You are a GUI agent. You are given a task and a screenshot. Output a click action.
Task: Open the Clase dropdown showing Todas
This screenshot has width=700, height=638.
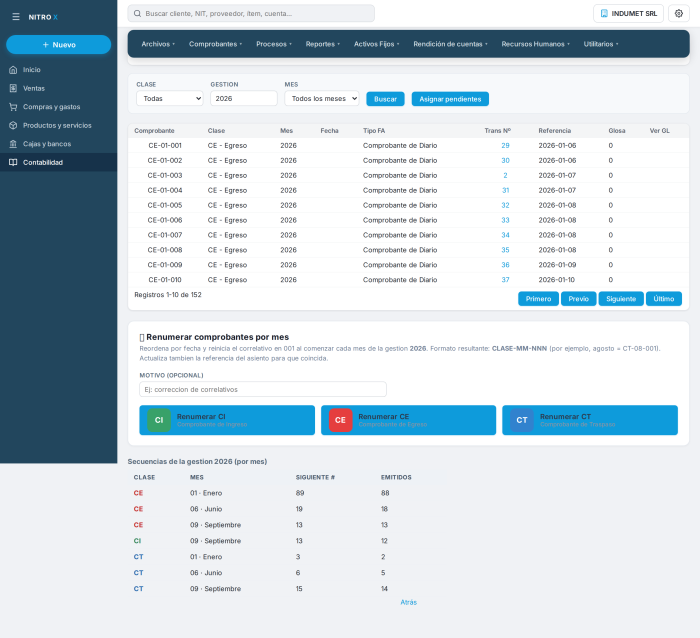tap(170, 99)
